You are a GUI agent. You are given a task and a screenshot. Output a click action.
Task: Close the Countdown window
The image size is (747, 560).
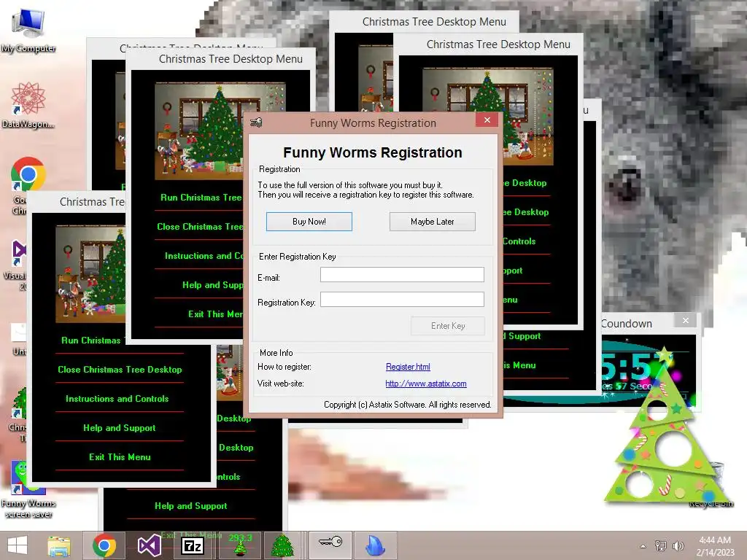[x=686, y=321]
